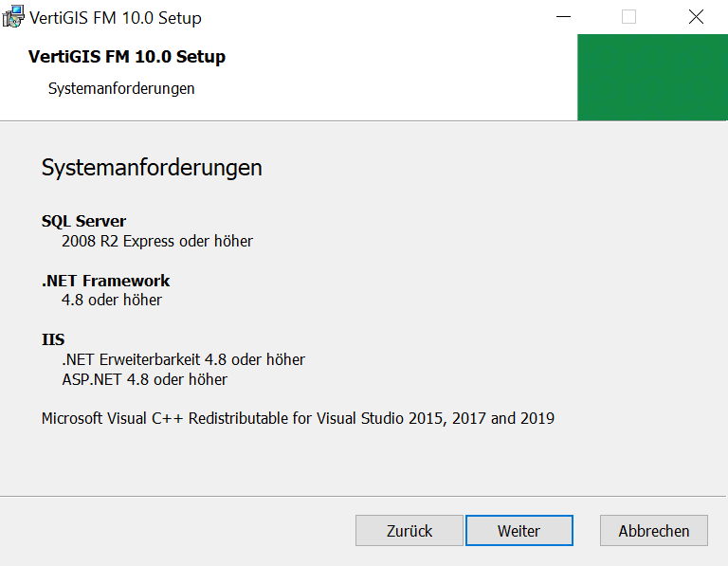Click the Microsoft Visual C++ Redistributable line
Screen dimensions: 728x566
click(298, 418)
